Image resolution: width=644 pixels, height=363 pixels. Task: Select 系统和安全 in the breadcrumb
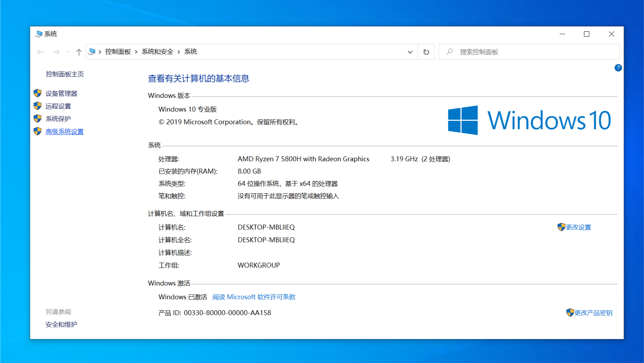pyautogui.click(x=157, y=52)
